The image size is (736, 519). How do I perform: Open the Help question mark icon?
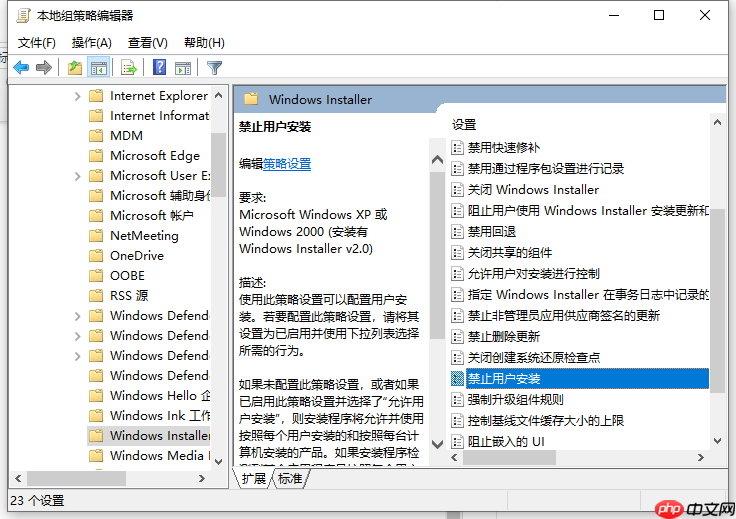160,68
